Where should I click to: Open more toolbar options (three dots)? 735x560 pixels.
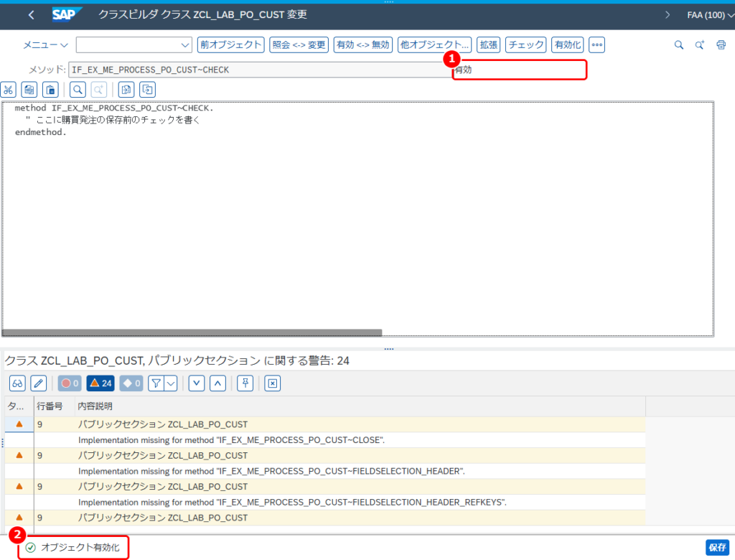(596, 45)
